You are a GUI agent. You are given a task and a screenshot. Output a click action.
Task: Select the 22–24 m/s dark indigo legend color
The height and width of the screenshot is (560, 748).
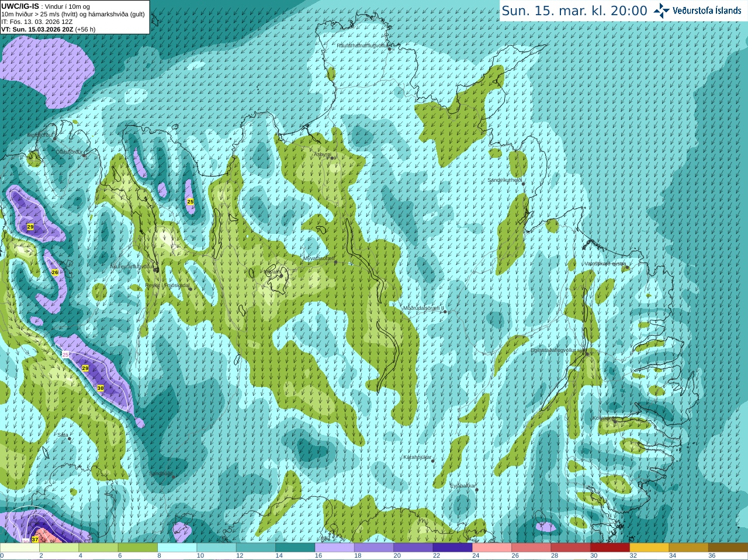pyautogui.click(x=452, y=548)
